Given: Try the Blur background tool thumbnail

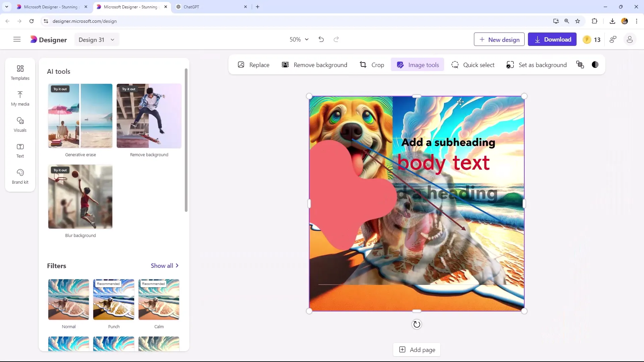Looking at the screenshot, I should click(80, 197).
